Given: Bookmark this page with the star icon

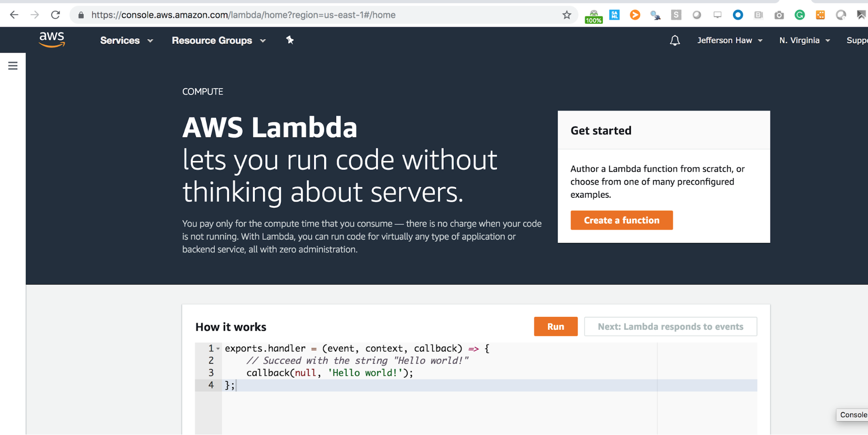Looking at the screenshot, I should (x=567, y=15).
